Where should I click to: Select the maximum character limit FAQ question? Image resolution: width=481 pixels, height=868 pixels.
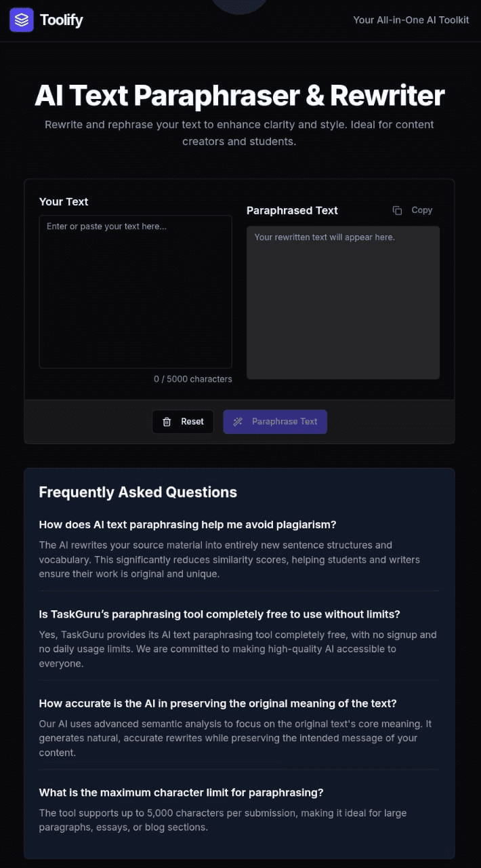[x=181, y=792]
